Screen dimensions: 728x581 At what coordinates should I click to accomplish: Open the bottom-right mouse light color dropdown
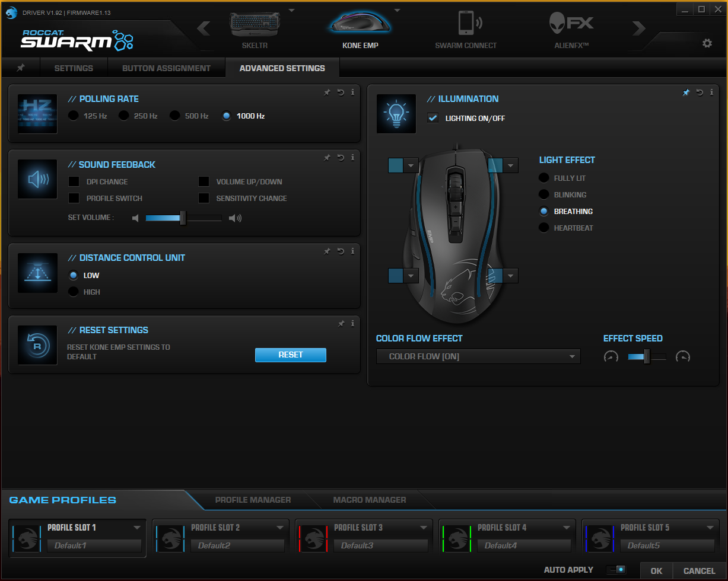coord(511,276)
